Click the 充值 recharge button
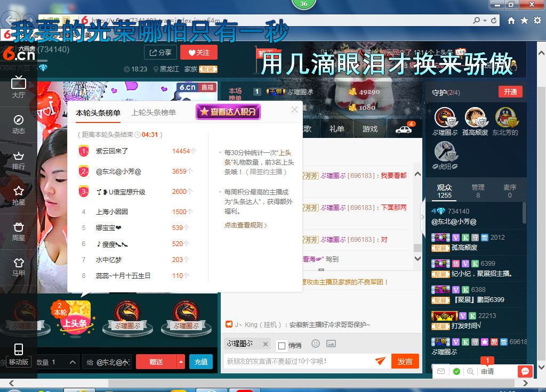The image size is (546, 392). click(201, 362)
